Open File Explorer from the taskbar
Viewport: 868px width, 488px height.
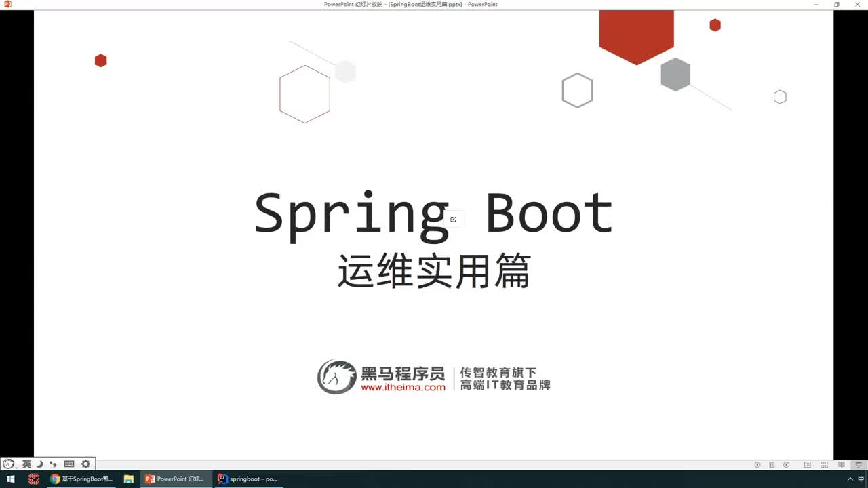[x=128, y=479]
